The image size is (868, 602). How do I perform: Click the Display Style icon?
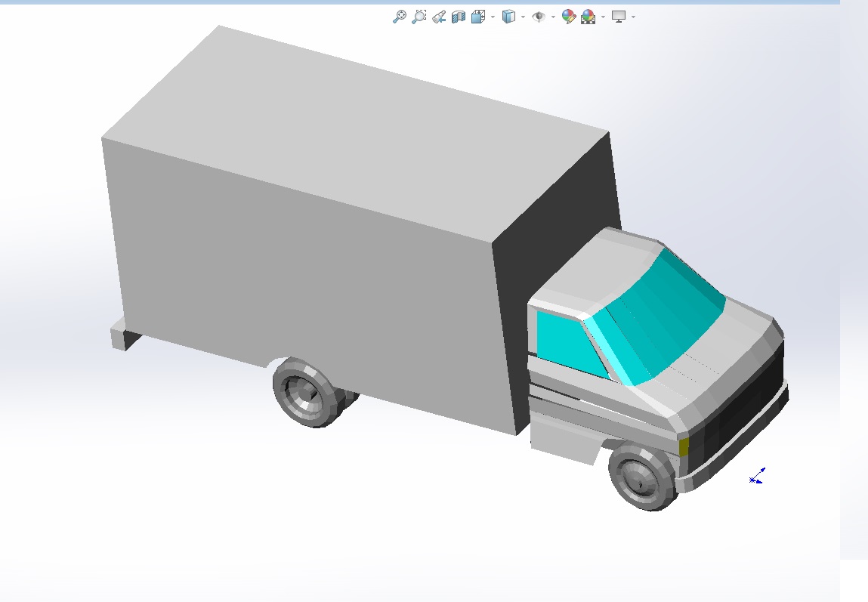point(508,17)
